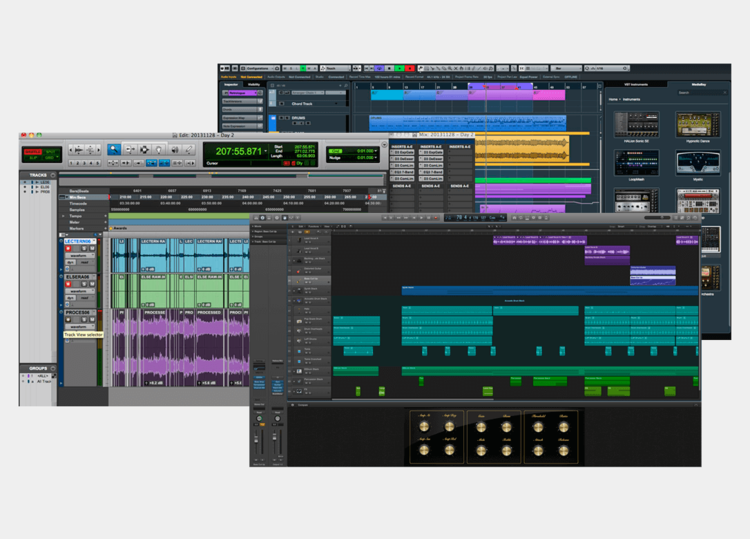Click the Scrubber speaker tool in Pro Tools
750x539 pixels.
pos(174,150)
